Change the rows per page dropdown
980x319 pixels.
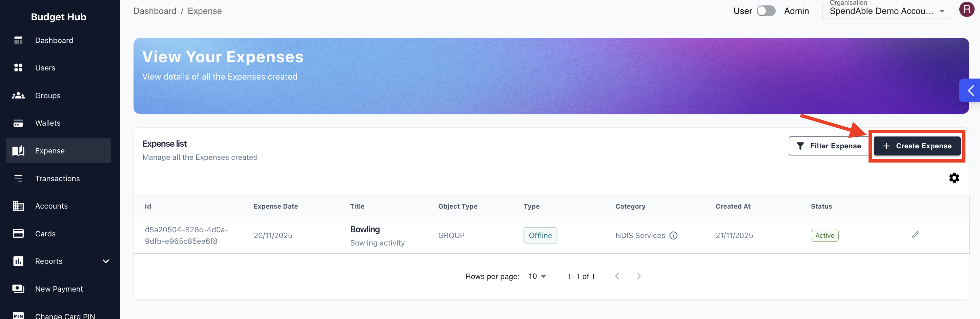pyautogui.click(x=537, y=276)
